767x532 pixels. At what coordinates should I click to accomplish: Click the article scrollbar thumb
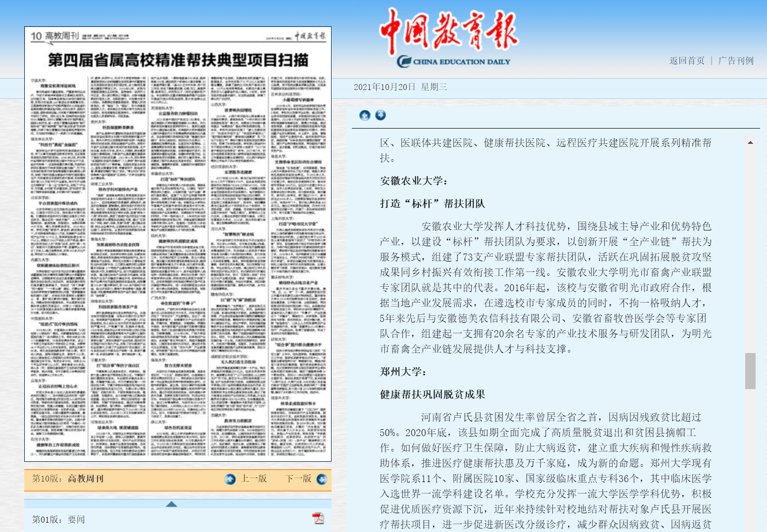point(750,371)
